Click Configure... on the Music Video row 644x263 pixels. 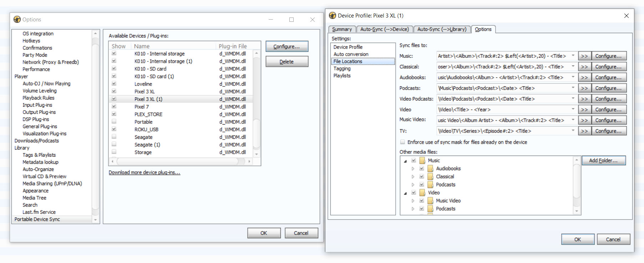pyautogui.click(x=609, y=120)
